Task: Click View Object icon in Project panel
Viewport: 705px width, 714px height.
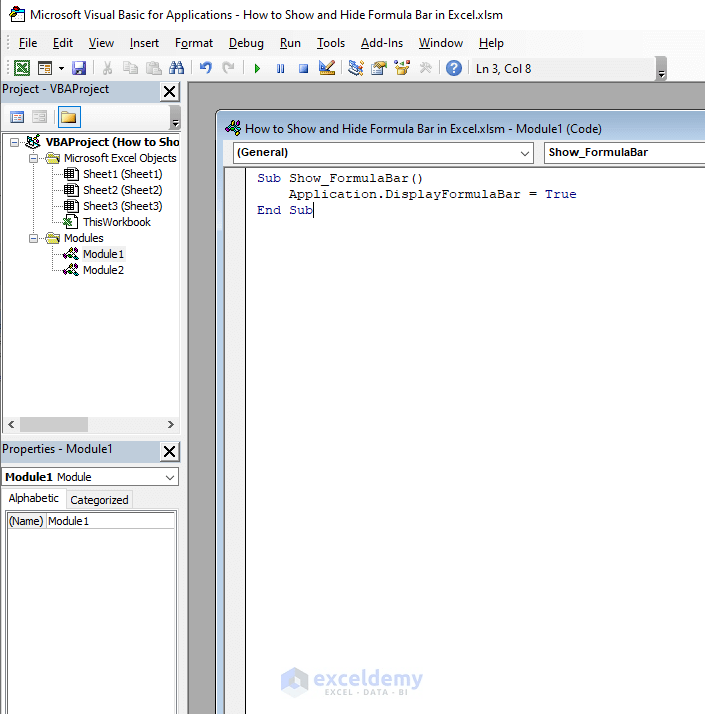Action: [x=40, y=117]
